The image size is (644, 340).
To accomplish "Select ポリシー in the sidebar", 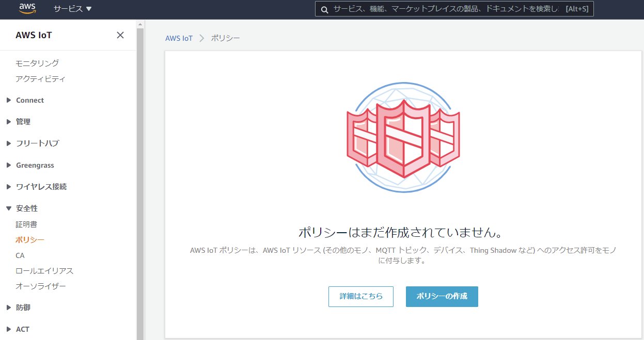I will pyautogui.click(x=30, y=240).
